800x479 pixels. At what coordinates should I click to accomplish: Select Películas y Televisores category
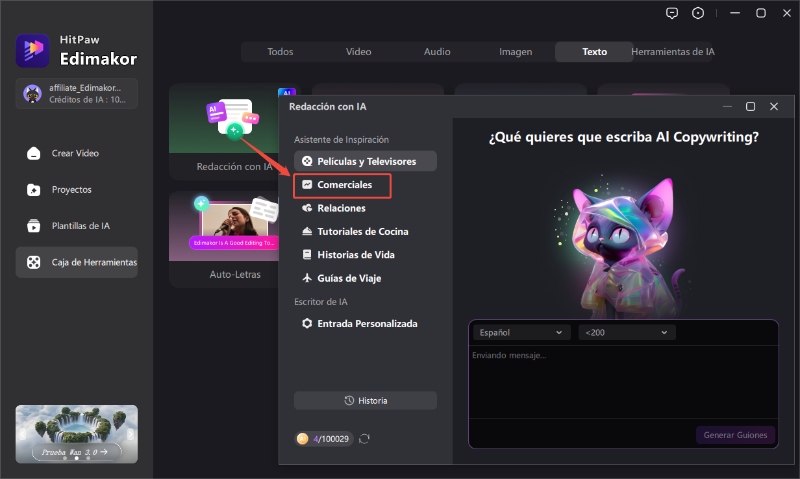coord(365,161)
